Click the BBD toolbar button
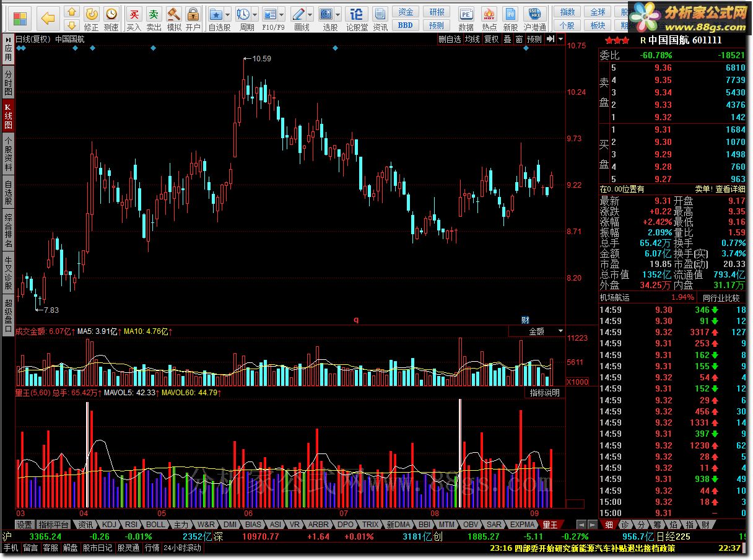Image resolution: width=753 pixels, height=560 pixels. (406, 25)
